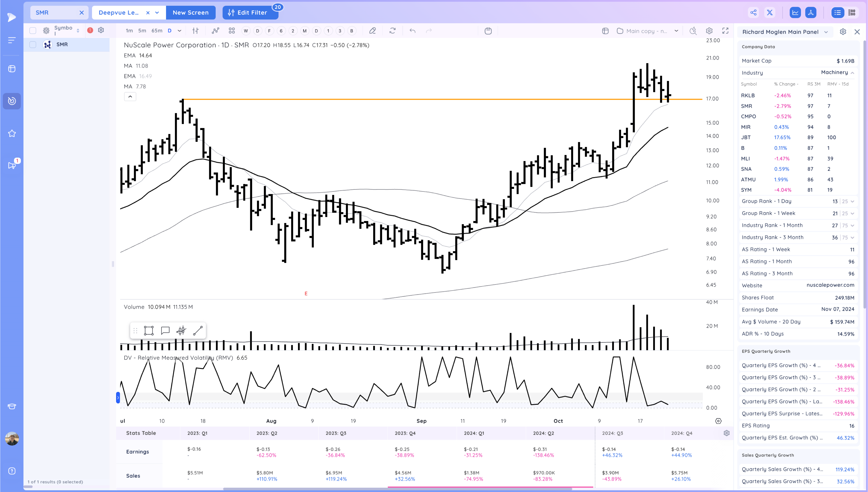Share the chart via the X icon
Screen dimensions: 868x492
coord(770,12)
